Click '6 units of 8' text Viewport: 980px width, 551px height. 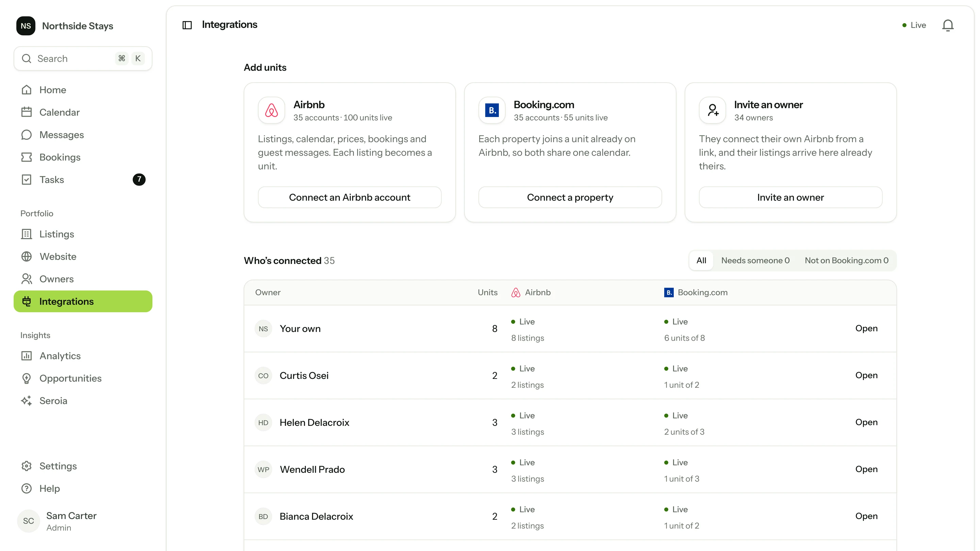tap(684, 338)
